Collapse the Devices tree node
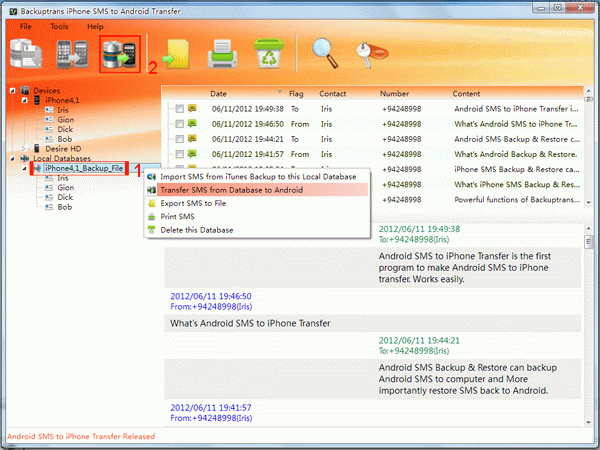 pos(13,91)
